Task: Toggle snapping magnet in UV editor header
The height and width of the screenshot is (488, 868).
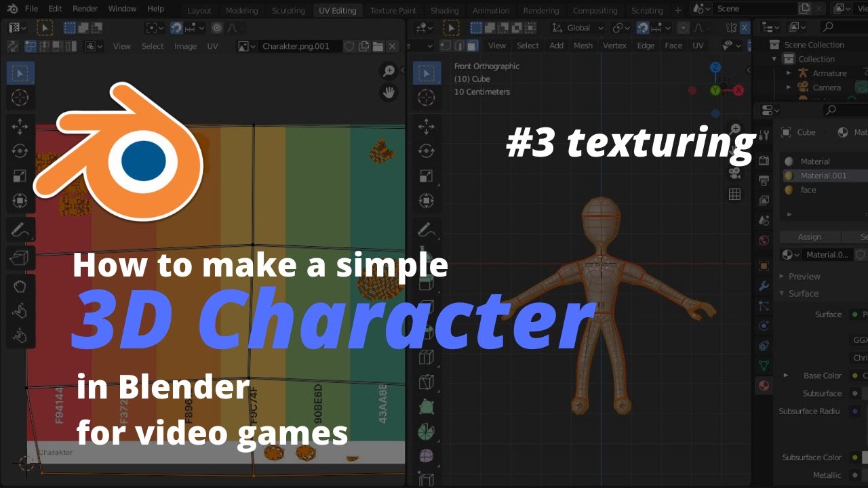Action: click(176, 28)
